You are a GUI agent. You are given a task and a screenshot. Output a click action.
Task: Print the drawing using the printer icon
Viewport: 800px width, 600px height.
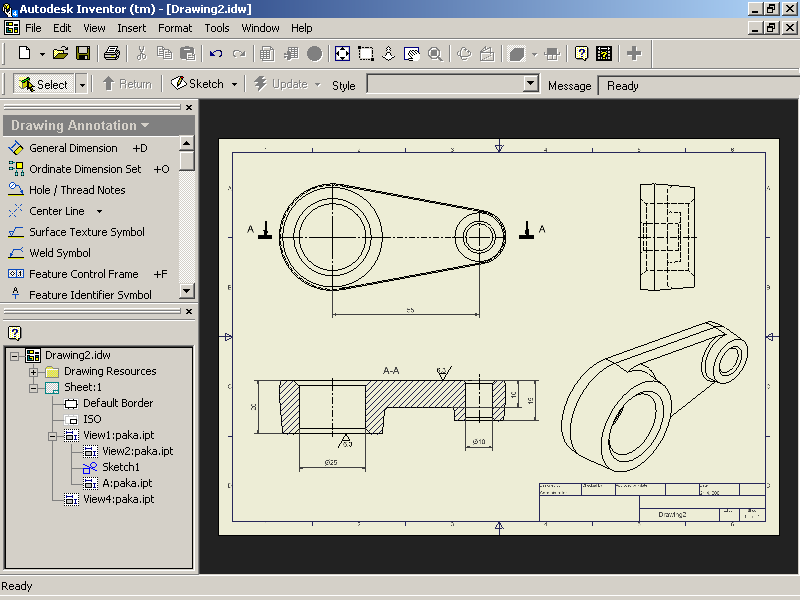click(112, 53)
